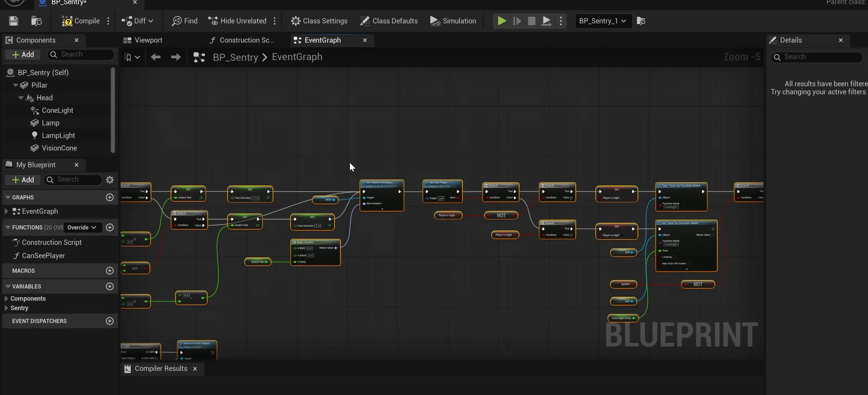The height and width of the screenshot is (395, 868).
Task: Open Class Defaults
Action: coord(389,21)
